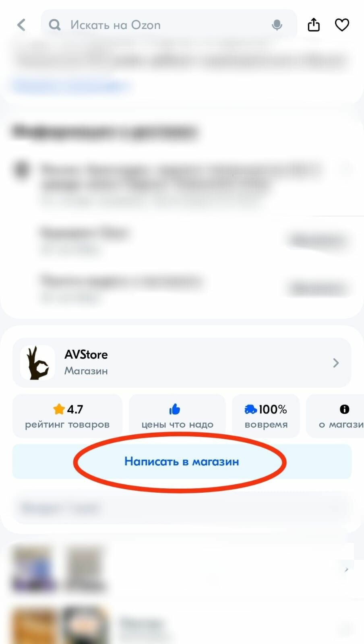The height and width of the screenshot is (644, 364).
Task: Open the 'цены что надо' tile
Action: point(177,416)
